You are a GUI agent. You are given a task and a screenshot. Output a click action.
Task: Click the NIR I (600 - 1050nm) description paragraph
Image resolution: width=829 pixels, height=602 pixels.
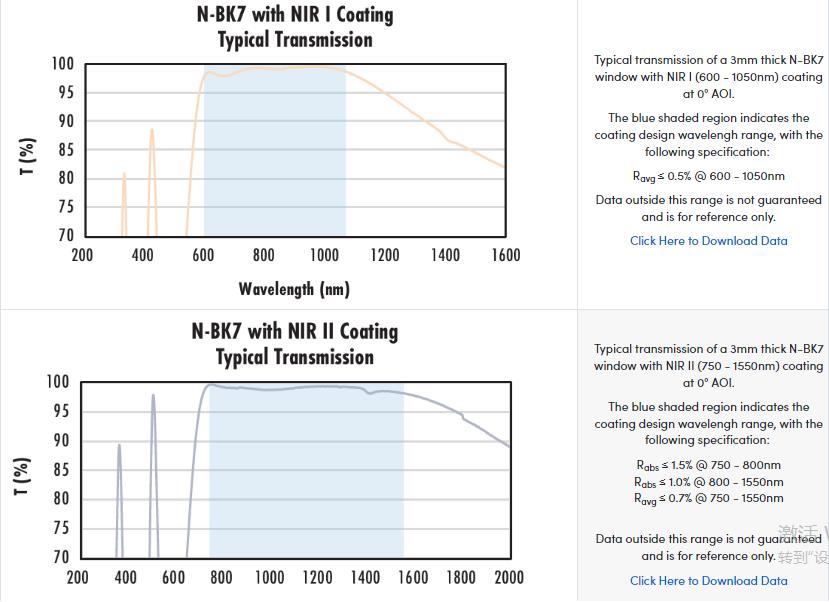click(708, 77)
